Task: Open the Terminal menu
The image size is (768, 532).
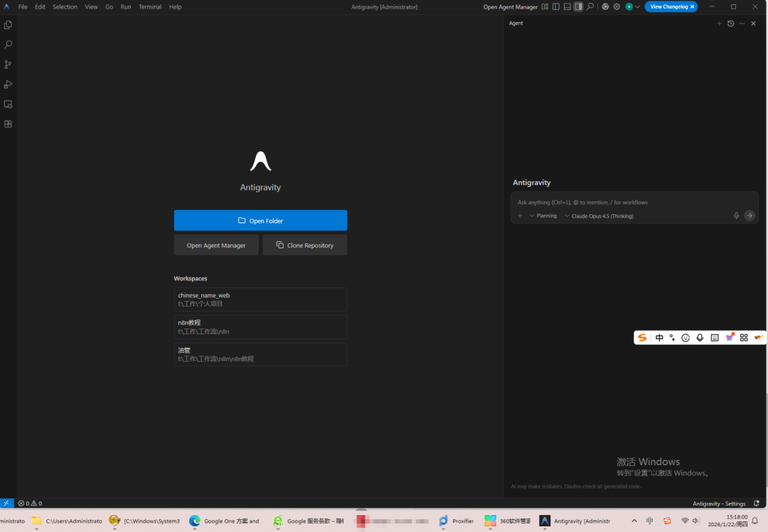Action: 149,6
